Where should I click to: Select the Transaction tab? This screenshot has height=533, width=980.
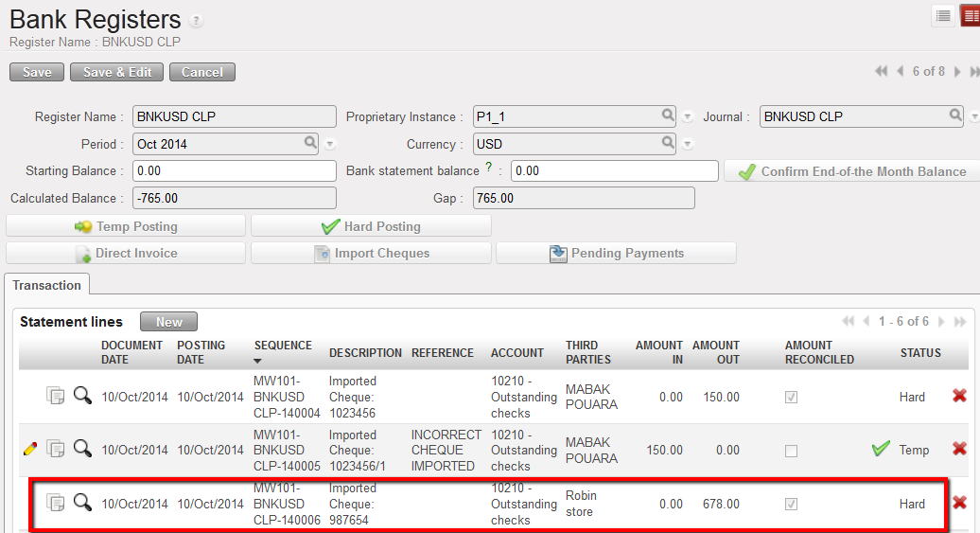tap(47, 285)
